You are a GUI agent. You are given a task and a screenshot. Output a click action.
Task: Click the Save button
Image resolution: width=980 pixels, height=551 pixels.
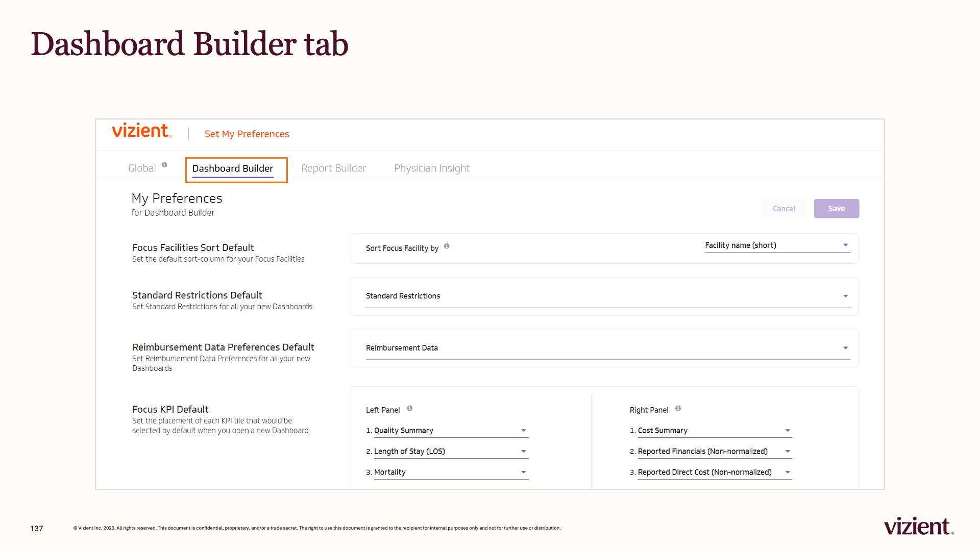pos(837,209)
